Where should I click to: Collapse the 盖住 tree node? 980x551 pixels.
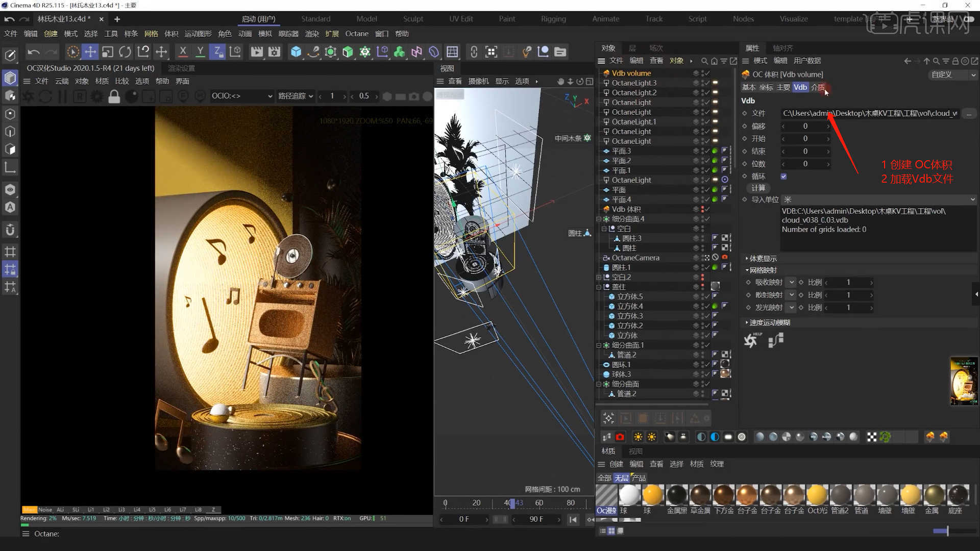coord(599,287)
